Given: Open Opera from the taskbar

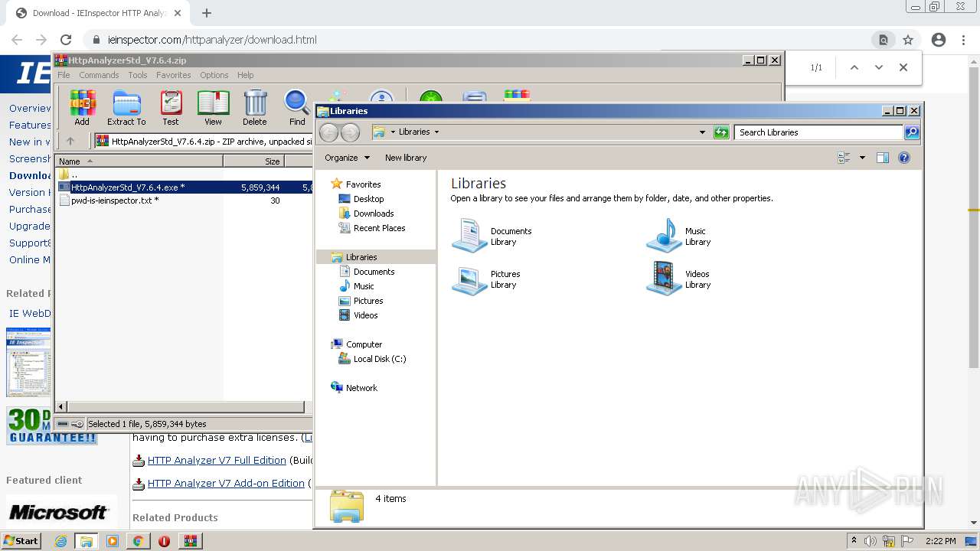Looking at the screenshot, I should pyautogui.click(x=164, y=541).
